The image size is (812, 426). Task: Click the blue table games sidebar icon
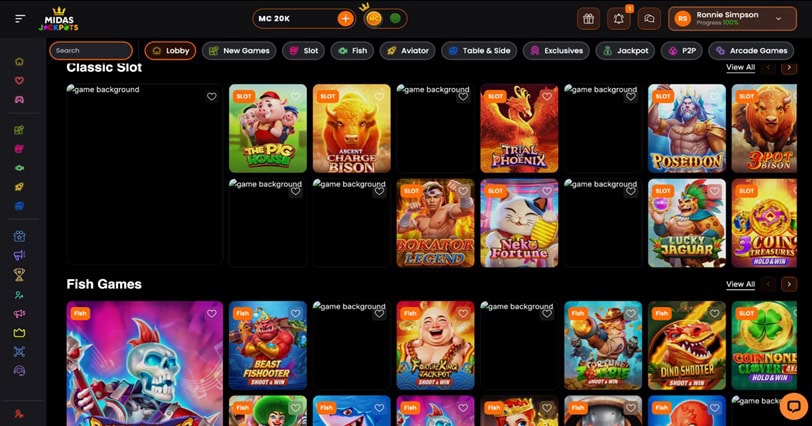tap(19, 206)
